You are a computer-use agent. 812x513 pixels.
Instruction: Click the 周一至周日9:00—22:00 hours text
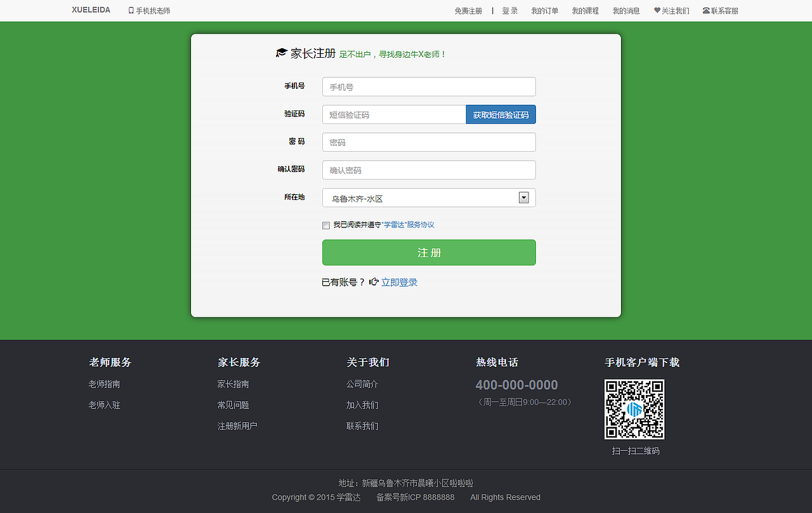pos(525,402)
